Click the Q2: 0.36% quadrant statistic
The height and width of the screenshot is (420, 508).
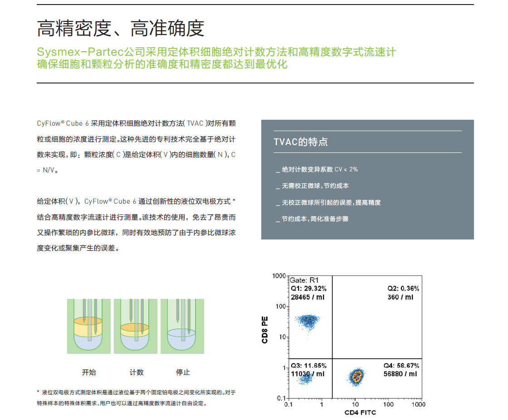[403, 288]
